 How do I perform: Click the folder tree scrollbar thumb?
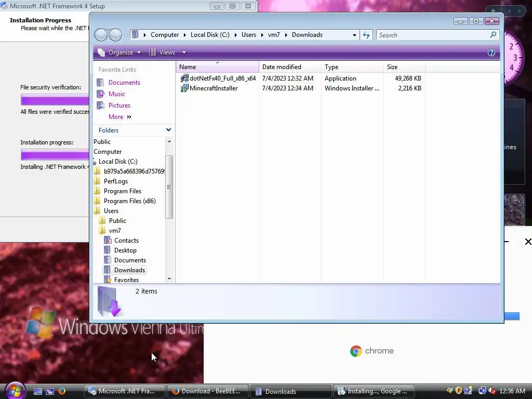[169, 187]
